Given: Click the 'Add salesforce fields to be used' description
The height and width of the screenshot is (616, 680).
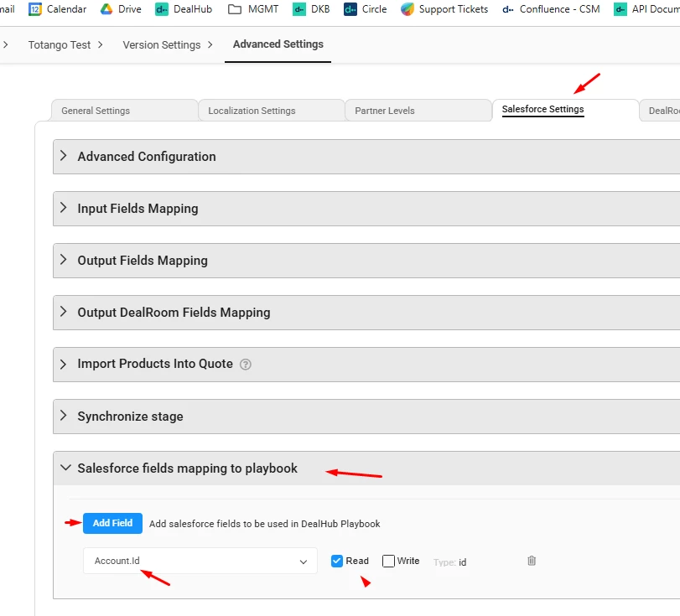Looking at the screenshot, I should (265, 524).
